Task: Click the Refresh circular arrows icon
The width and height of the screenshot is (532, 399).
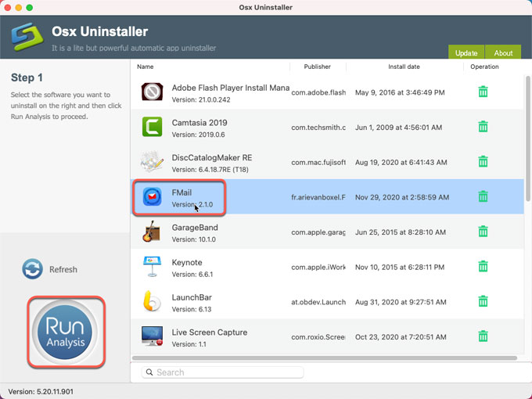Action: 33,269
